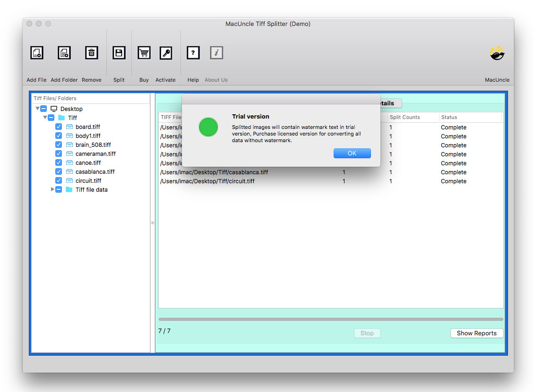Click the Add File toolbar icon
The image size is (534, 392).
coord(37,53)
